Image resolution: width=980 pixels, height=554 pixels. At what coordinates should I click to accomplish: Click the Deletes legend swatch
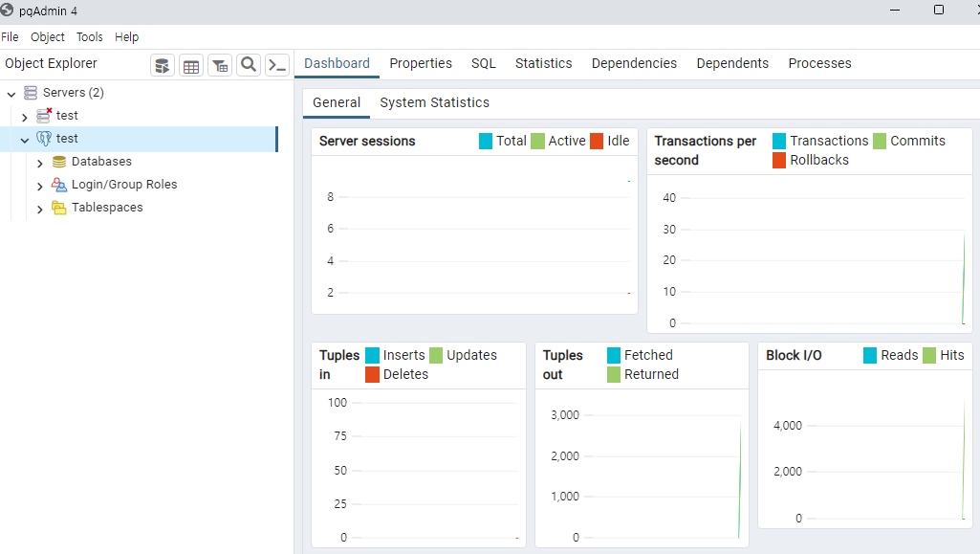pyautogui.click(x=373, y=374)
